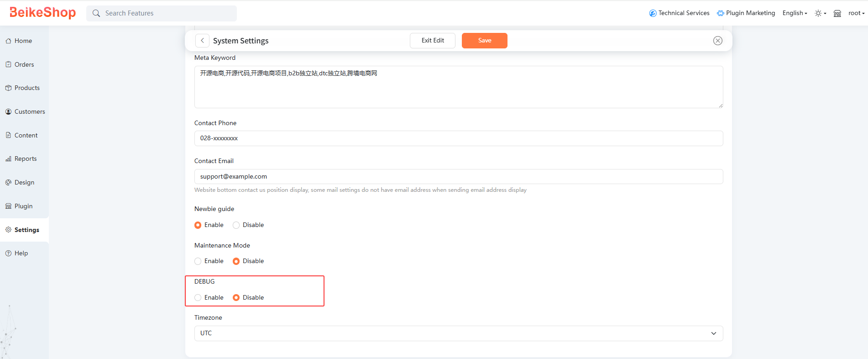Click the sun theme switcher icon
Image resolution: width=868 pixels, height=359 pixels.
[x=818, y=13]
